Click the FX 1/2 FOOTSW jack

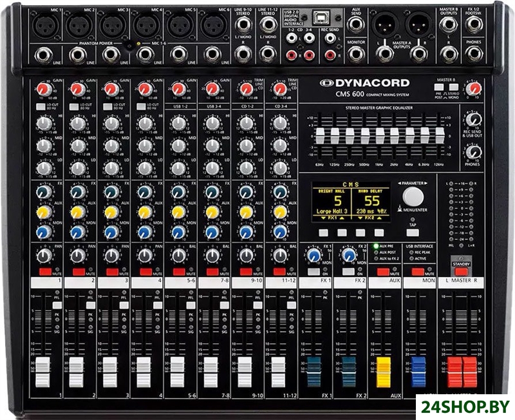point(474,25)
